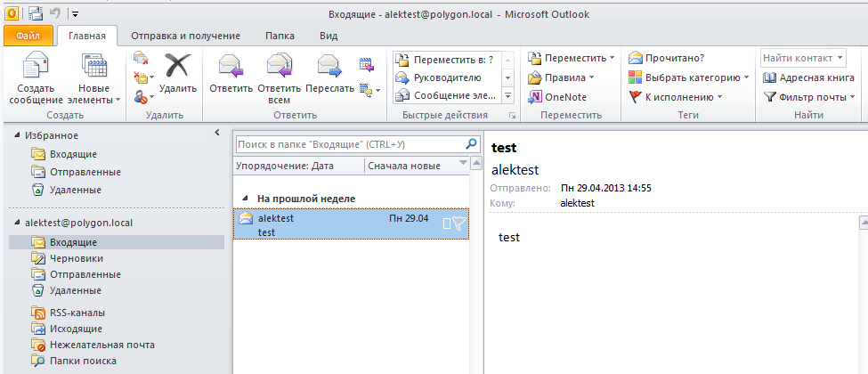The height and width of the screenshot is (374, 868).
Task: Select the alektest test message
Action: [351, 224]
